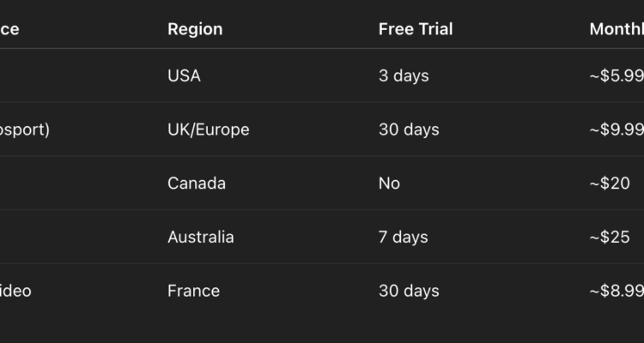Viewport: 644px width, 343px height.
Task: Click the Australia region cell
Action: [x=200, y=238]
